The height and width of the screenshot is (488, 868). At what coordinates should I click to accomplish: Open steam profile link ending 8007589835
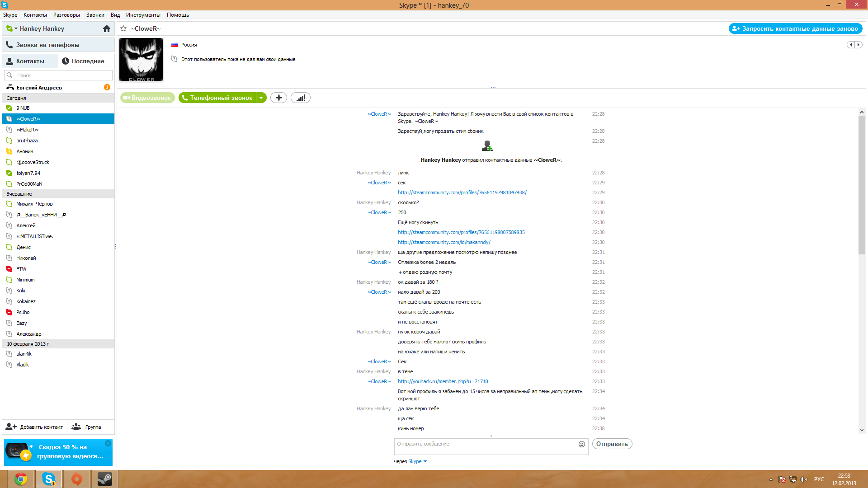point(461,232)
